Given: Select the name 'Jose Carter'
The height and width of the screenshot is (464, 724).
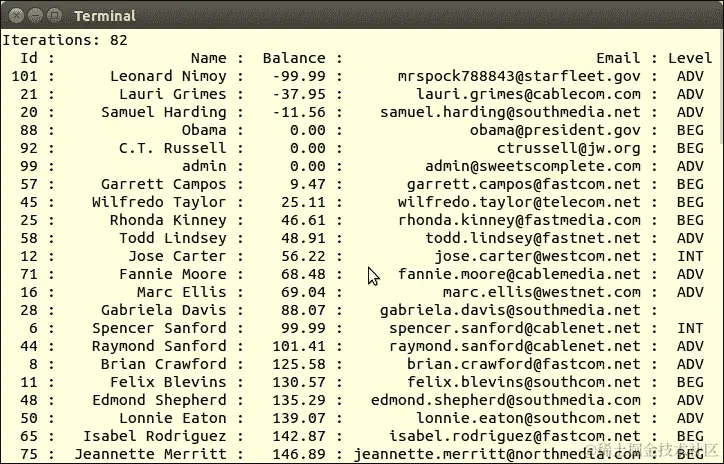Looking at the screenshot, I should click(177, 256).
